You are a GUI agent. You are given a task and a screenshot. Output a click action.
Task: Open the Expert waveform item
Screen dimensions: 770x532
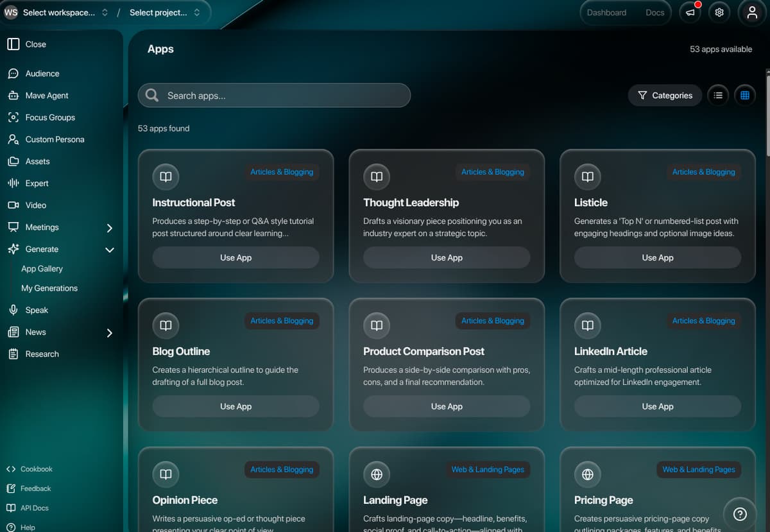[x=37, y=183]
